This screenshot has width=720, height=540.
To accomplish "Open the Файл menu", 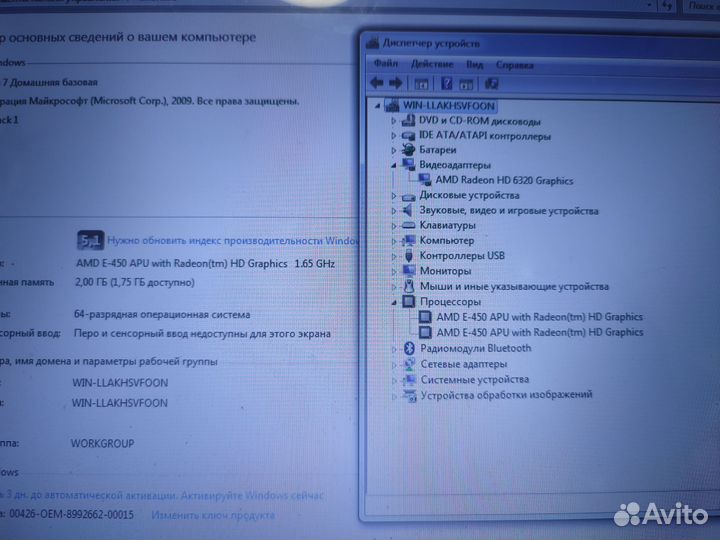I will tap(386, 63).
